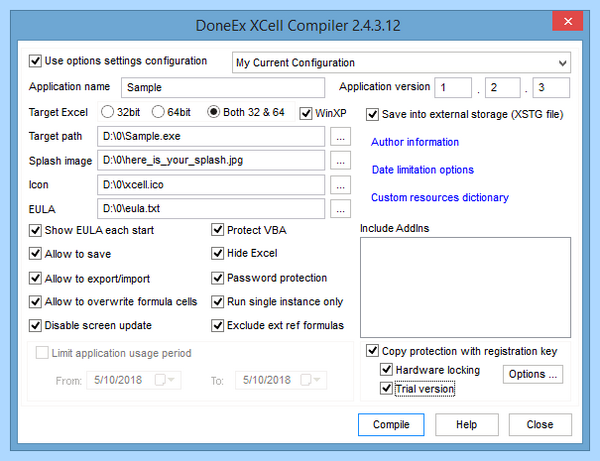
Task: Select 64bit target Excel radio button
Action: 158,112
